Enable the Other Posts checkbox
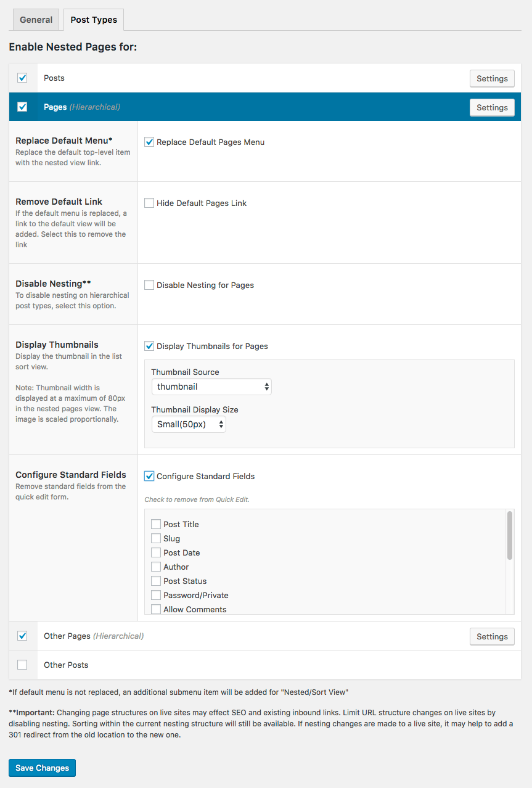532x788 pixels. 22,665
